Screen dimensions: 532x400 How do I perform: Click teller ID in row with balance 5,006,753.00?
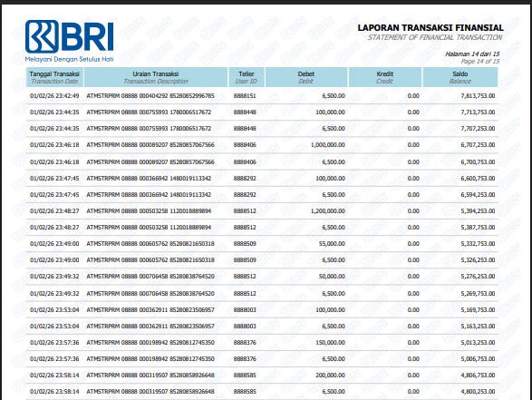pyautogui.click(x=245, y=358)
